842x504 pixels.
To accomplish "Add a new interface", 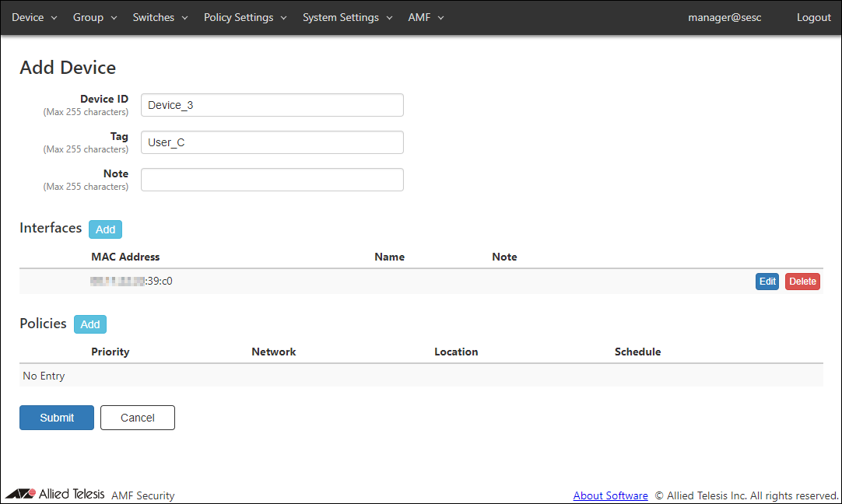I will pyautogui.click(x=105, y=229).
